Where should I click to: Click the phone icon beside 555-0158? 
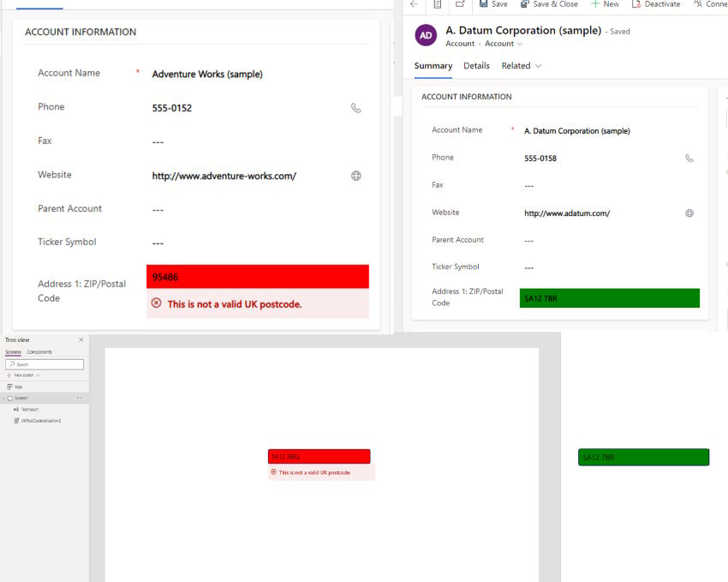(689, 159)
